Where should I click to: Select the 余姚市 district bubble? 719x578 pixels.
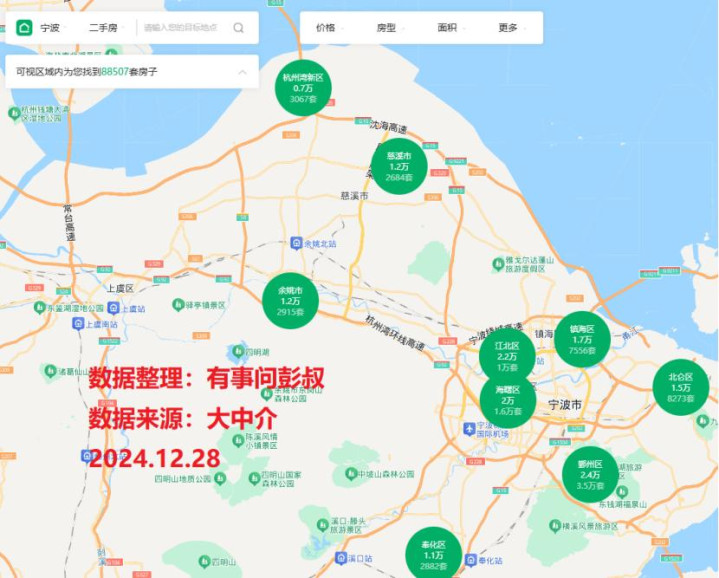[290, 301]
